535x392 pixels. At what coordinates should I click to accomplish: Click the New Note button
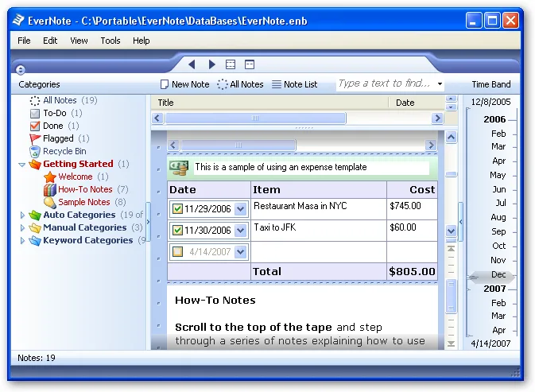tap(185, 84)
